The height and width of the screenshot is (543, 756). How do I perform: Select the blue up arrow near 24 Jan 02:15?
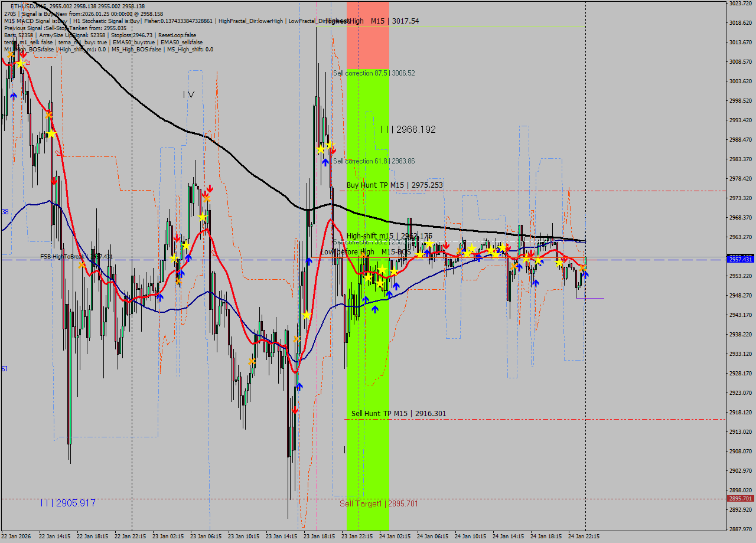(388, 293)
